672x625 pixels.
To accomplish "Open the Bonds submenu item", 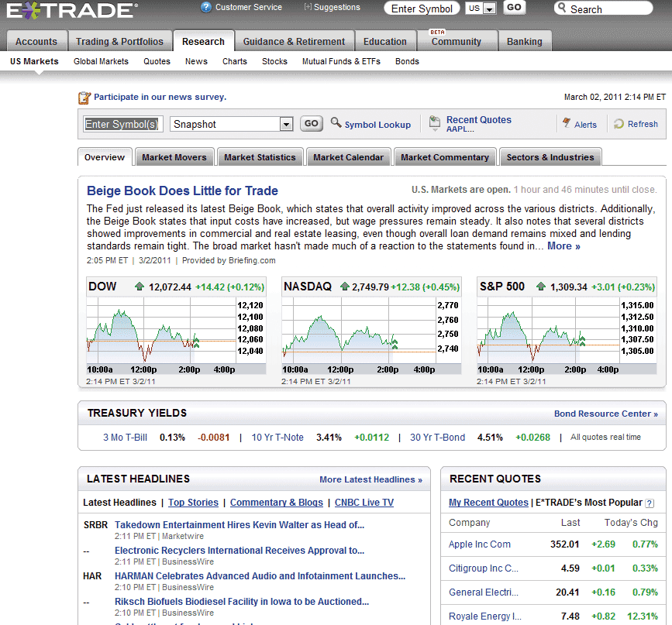I will pos(407,61).
